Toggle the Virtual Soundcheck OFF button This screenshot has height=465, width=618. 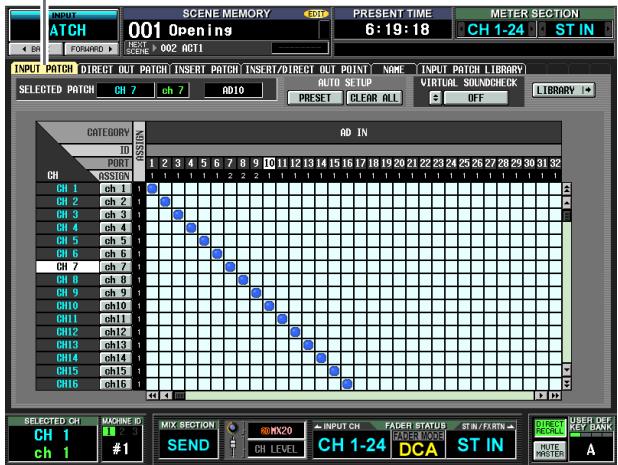point(476,98)
